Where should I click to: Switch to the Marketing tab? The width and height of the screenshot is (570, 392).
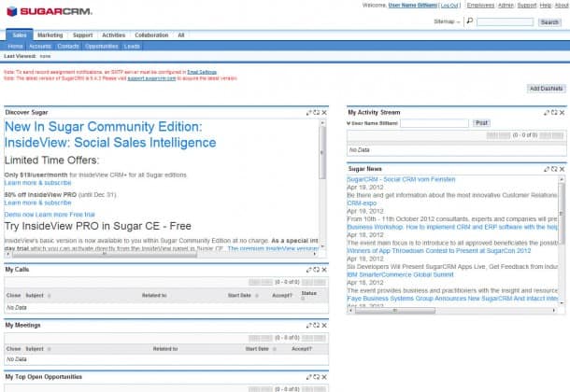tap(50, 35)
